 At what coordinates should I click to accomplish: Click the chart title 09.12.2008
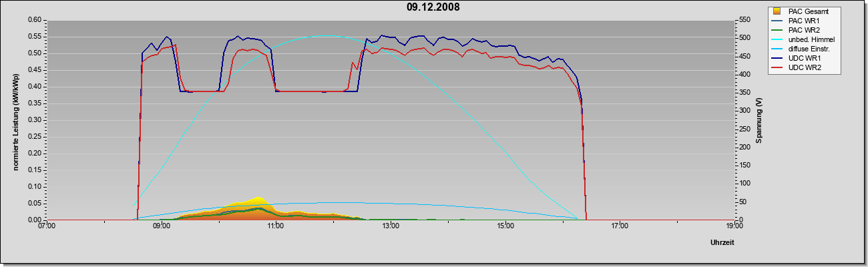(x=433, y=8)
